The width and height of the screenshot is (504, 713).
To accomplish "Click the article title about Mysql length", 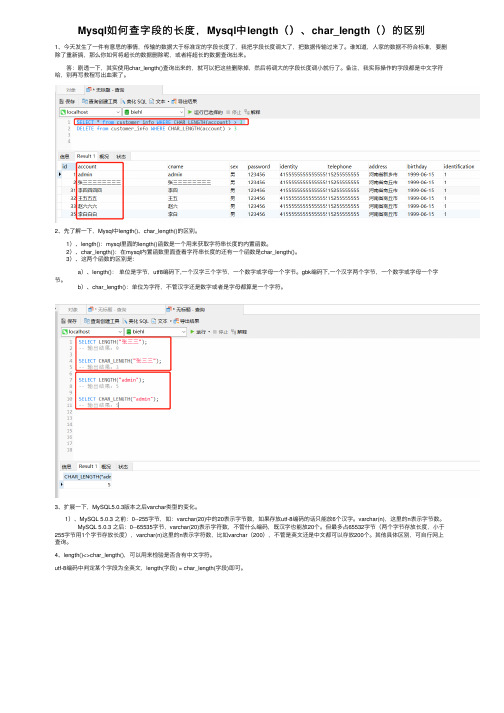I will pos(251,30).
